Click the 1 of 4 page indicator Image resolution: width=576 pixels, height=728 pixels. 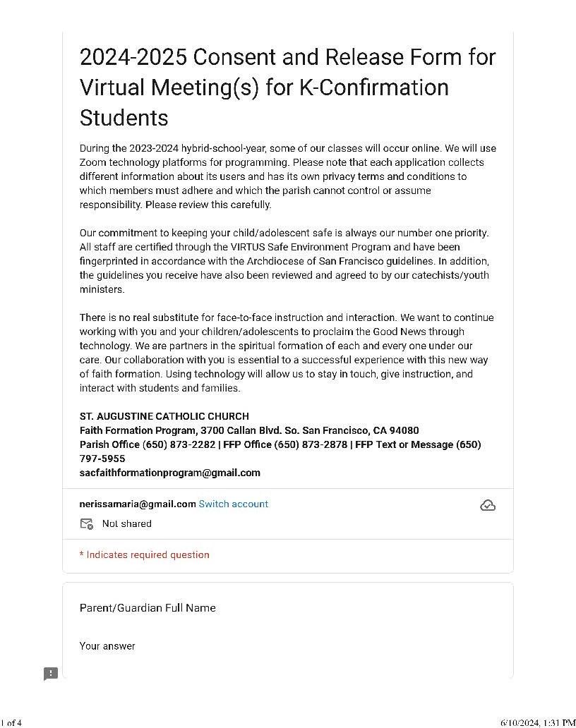coord(11,722)
